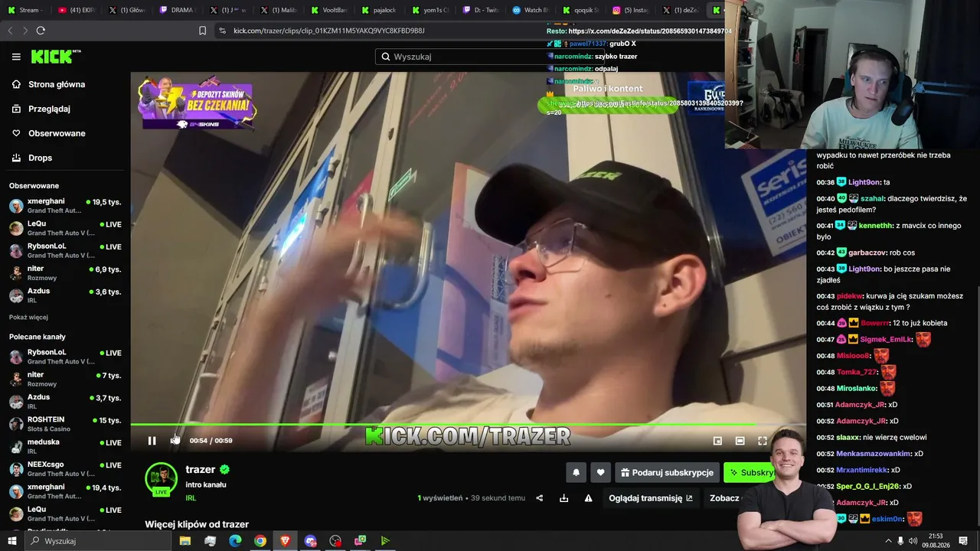Seek the clip on the green progress bar

pos(468,425)
